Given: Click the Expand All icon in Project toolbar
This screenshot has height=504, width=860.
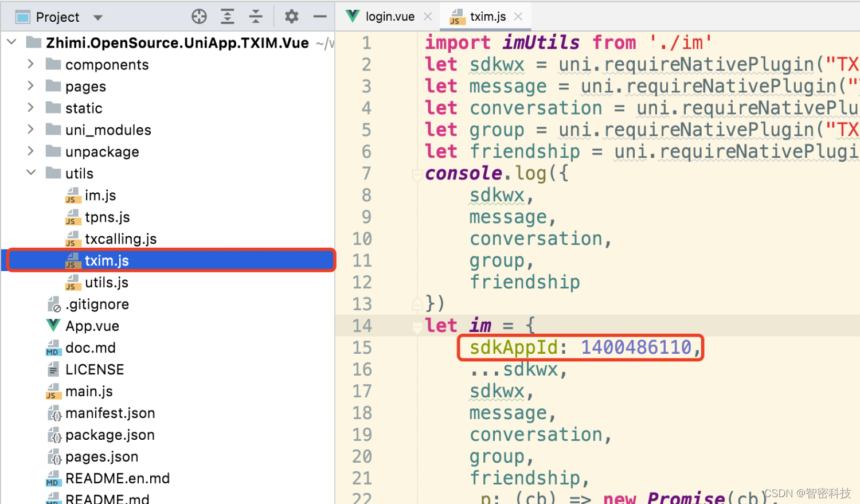Looking at the screenshot, I should [228, 17].
